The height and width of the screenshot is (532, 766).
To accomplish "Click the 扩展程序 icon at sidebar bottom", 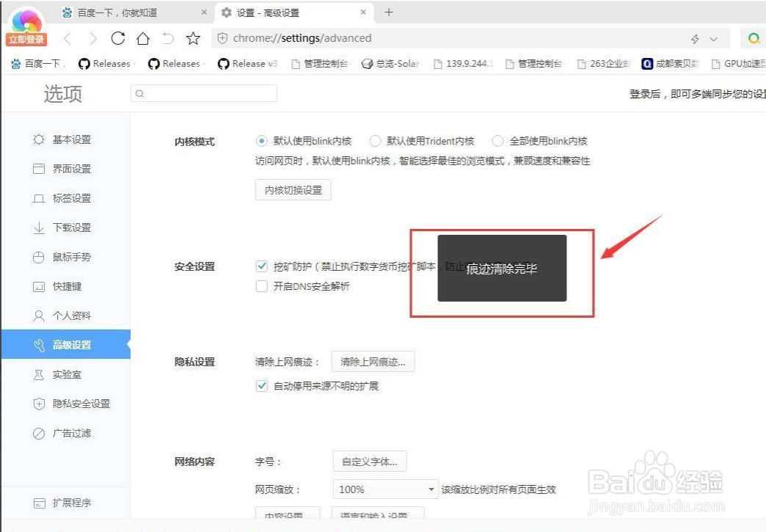I will [40, 503].
